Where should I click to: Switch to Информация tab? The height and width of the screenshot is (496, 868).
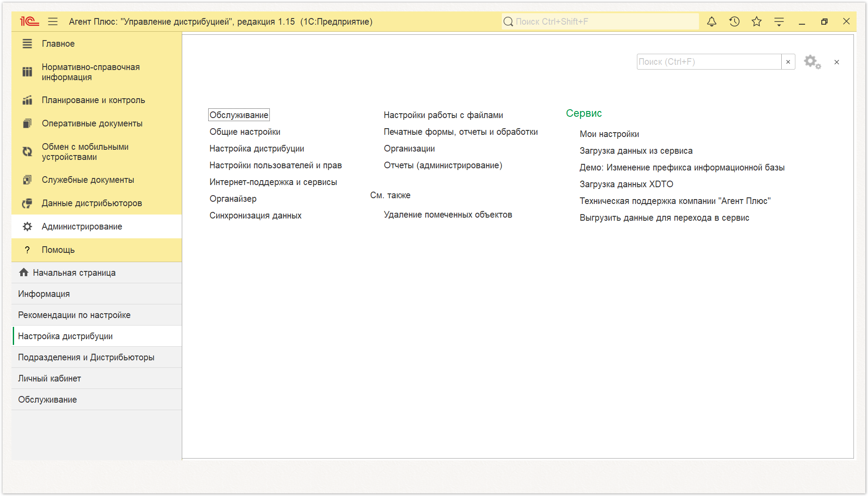pyautogui.click(x=97, y=294)
